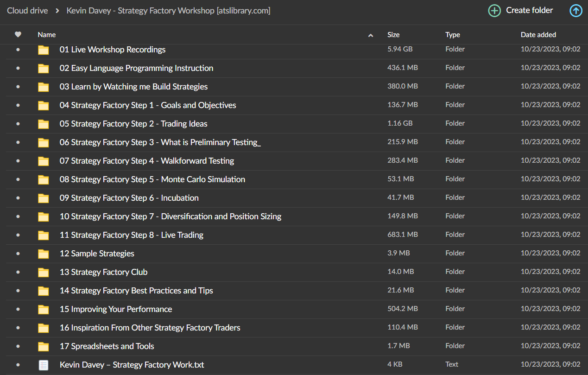The image size is (588, 375).
Task: Toggle favorite dot for 02 Easy Language Programming
Action: click(x=18, y=68)
